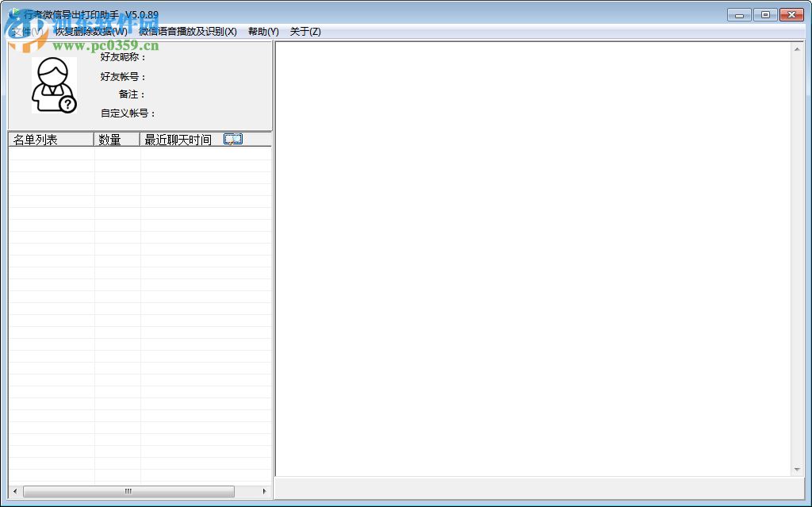
Task: Open the 帮助(Y) menu
Action: point(263,32)
